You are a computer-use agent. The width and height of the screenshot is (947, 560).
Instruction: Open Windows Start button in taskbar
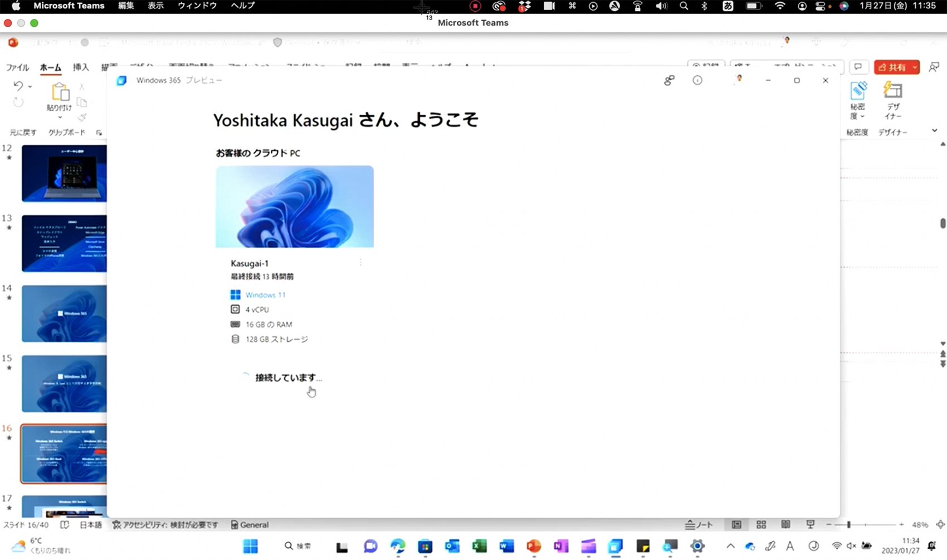[x=251, y=546]
